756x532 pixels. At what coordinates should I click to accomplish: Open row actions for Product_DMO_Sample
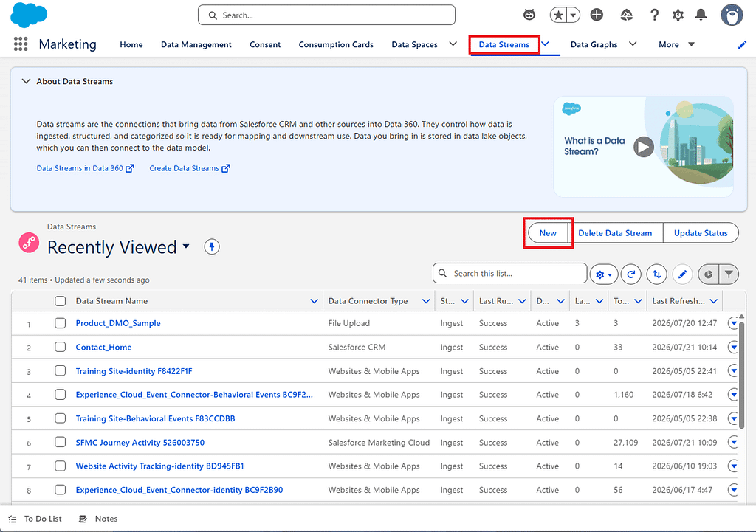(733, 323)
